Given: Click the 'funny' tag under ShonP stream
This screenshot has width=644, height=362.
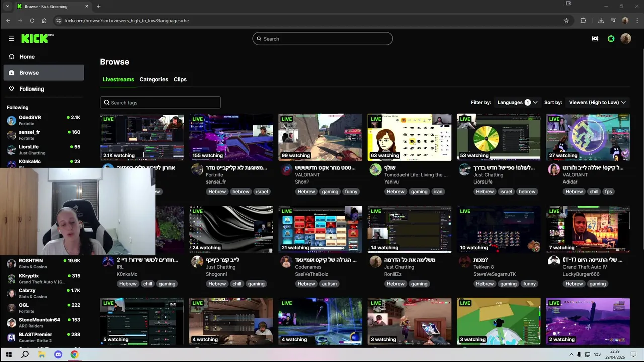Looking at the screenshot, I should pos(351,192).
